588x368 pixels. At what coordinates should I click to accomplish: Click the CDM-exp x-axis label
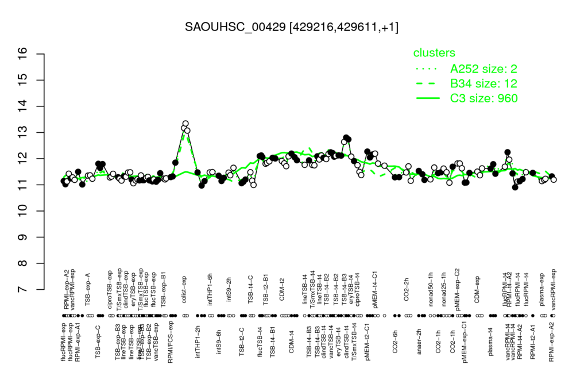pos(477,290)
